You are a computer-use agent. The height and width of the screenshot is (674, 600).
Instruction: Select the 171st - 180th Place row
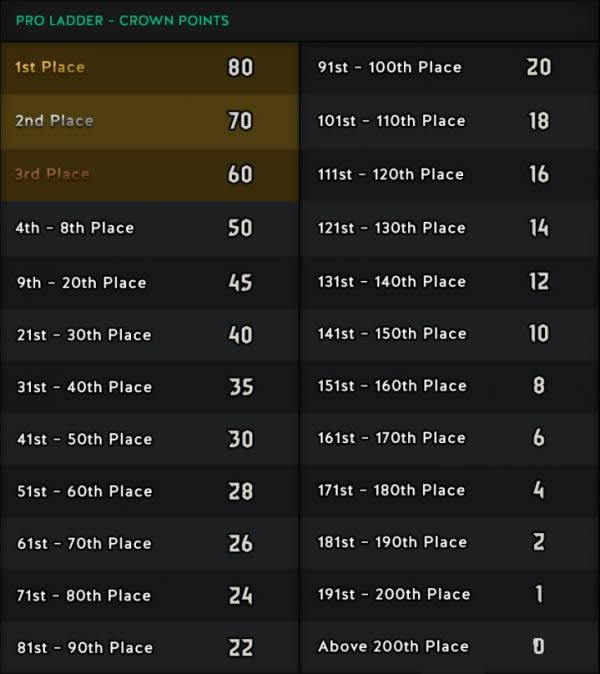[x=450, y=491]
